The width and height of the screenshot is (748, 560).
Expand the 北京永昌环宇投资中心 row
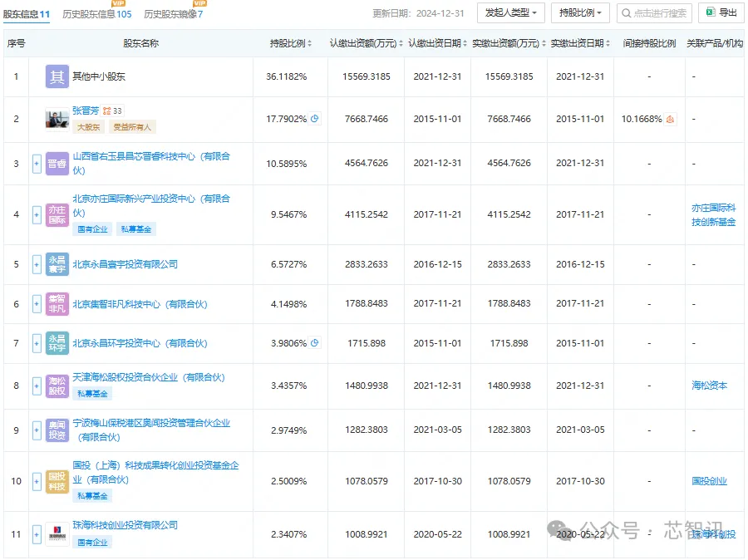tap(37, 343)
